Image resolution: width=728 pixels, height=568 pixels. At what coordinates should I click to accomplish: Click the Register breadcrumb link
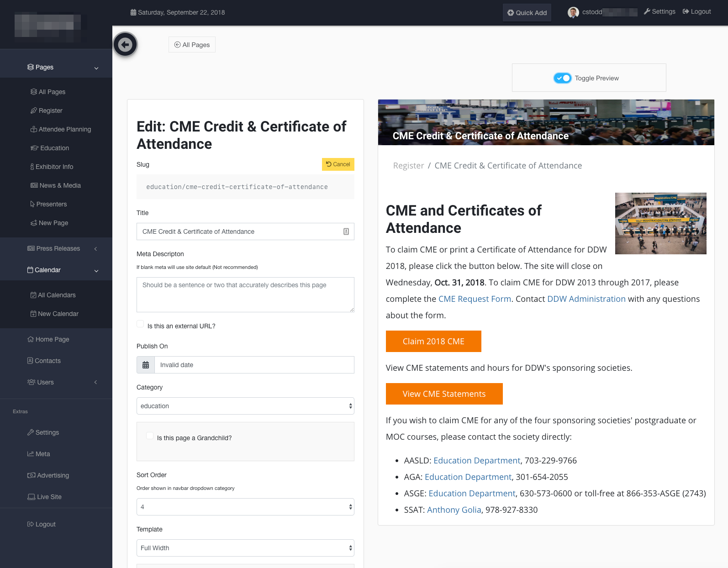408,166
